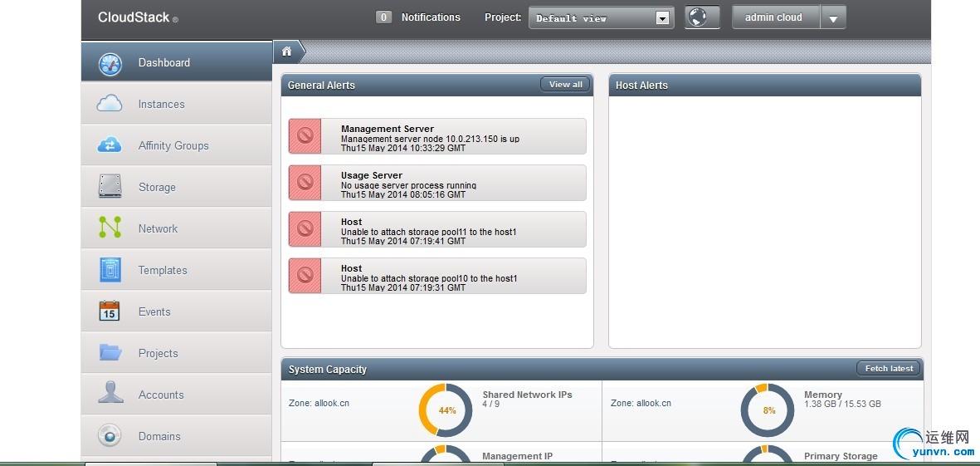
Task: Click the Shared Network IPs label
Action: click(528, 395)
